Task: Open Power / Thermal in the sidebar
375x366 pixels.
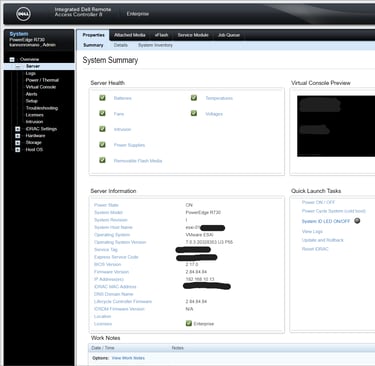Action: coord(42,80)
